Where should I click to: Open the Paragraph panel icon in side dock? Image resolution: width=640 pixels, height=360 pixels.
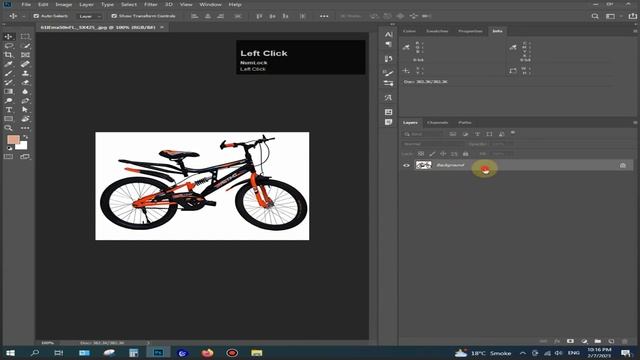point(388,44)
